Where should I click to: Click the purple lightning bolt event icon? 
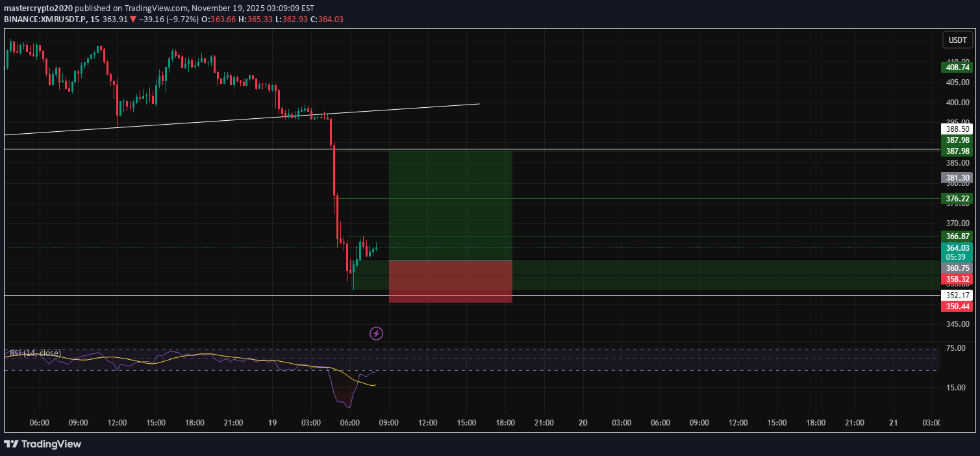point(376,334)
